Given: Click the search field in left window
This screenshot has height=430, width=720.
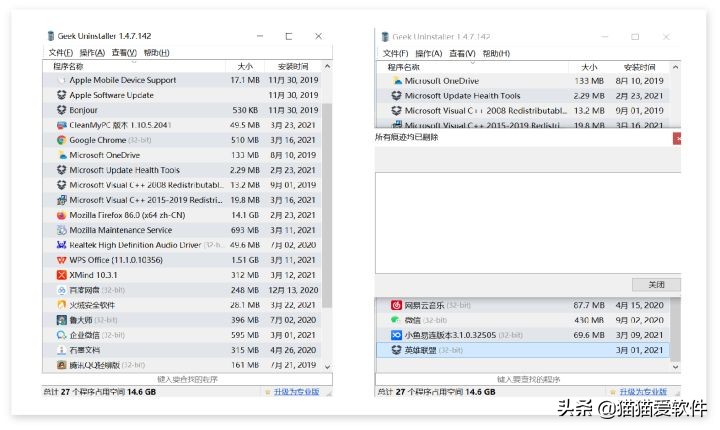Looking at the screenshot, I should click(x=188, y=380).
